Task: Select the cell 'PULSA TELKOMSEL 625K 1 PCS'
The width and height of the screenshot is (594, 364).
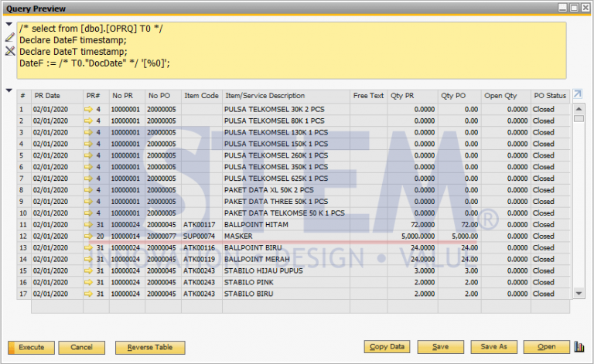Action: pos(286,179)
